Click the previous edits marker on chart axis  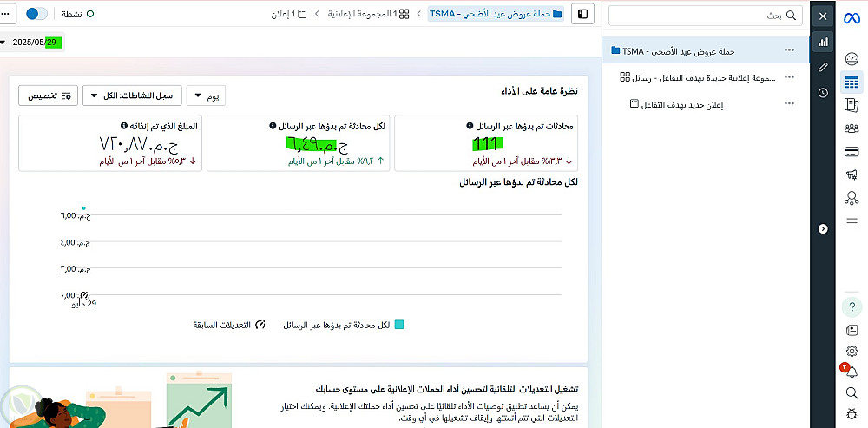[85, 296]
